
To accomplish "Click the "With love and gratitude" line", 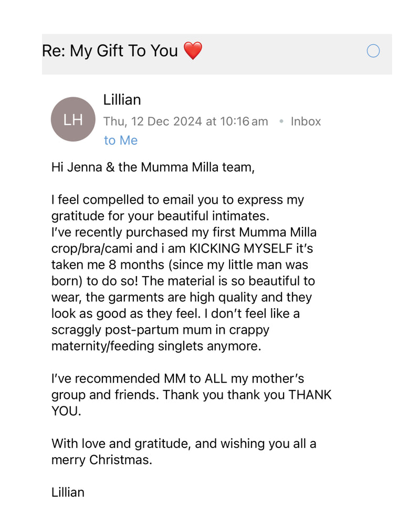I will pos(184,444).
